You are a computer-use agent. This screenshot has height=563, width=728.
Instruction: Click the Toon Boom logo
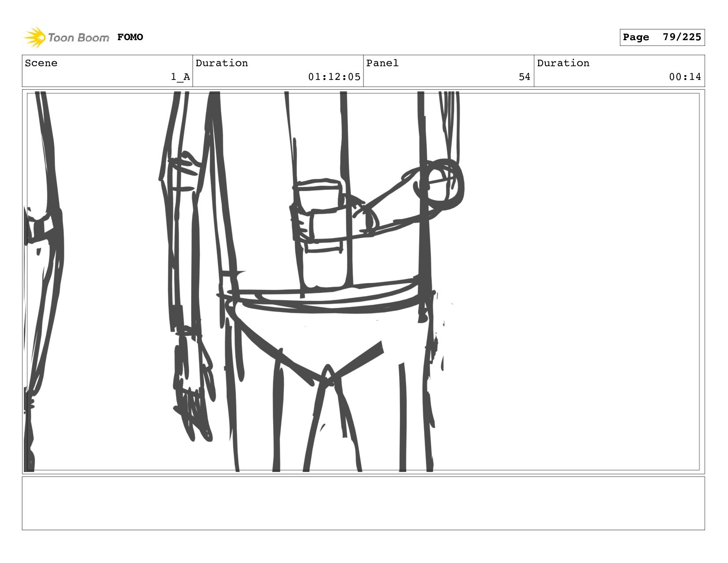[66, 37]
